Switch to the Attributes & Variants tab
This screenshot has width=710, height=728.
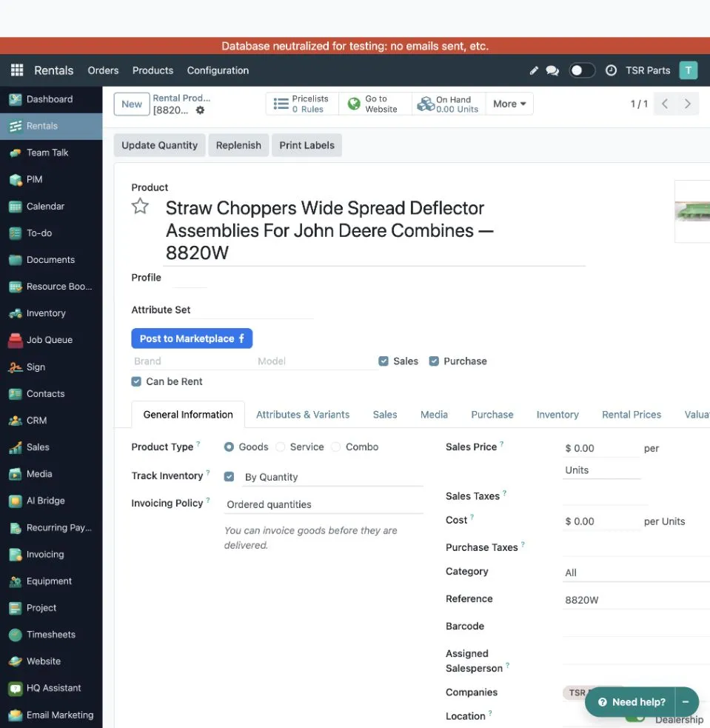(x=303, y=415)
